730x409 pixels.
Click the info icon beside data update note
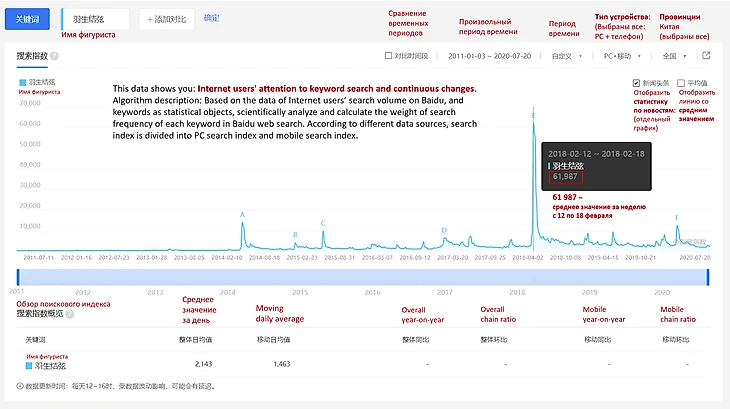tap(20, 386)
